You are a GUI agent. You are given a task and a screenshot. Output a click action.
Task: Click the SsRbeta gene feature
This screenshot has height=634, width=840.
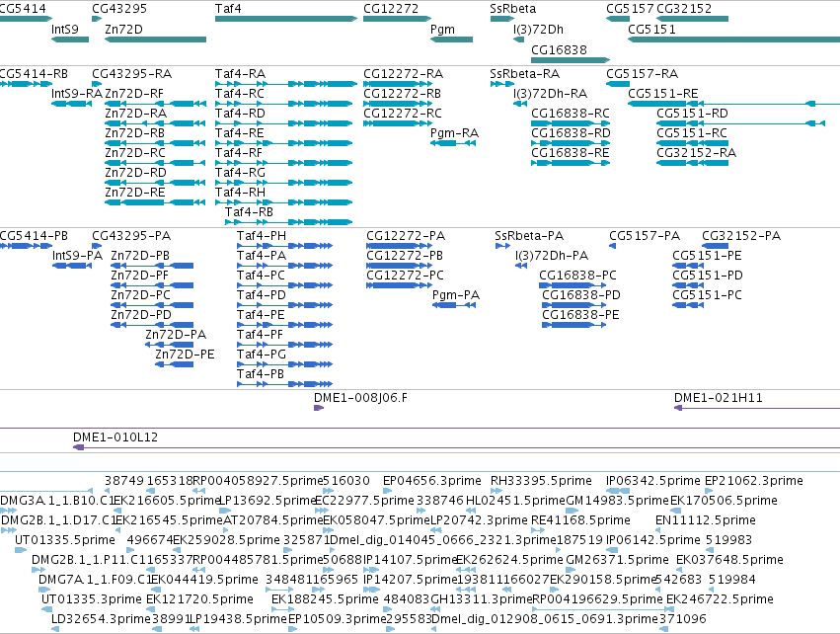point(502,19)
